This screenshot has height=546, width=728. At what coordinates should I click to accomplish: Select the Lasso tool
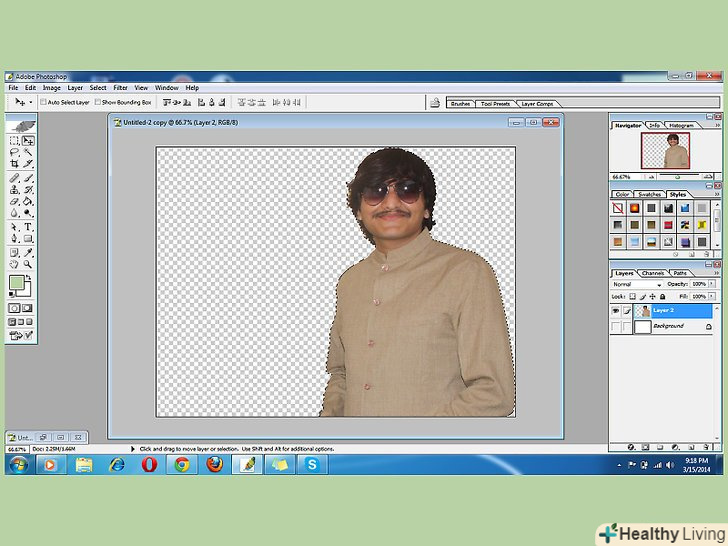(14, 152)
